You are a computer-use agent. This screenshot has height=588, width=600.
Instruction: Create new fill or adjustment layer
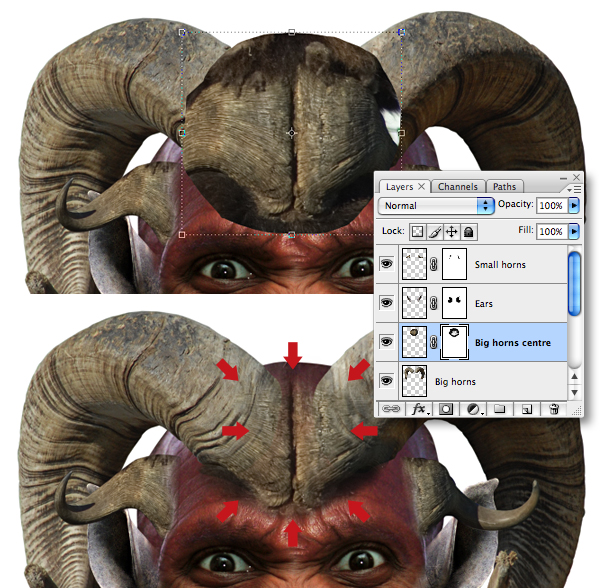(x=474, y=409)
